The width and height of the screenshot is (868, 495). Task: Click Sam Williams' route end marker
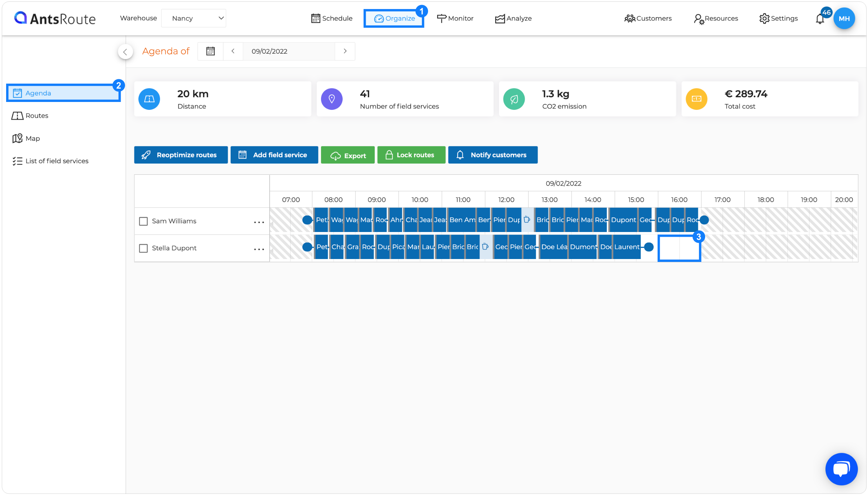704,220
